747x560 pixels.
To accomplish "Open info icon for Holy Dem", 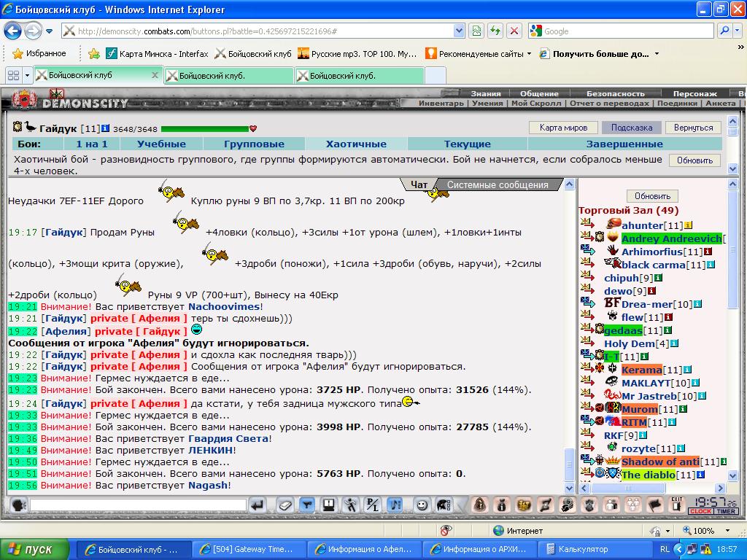I will 674,343.
